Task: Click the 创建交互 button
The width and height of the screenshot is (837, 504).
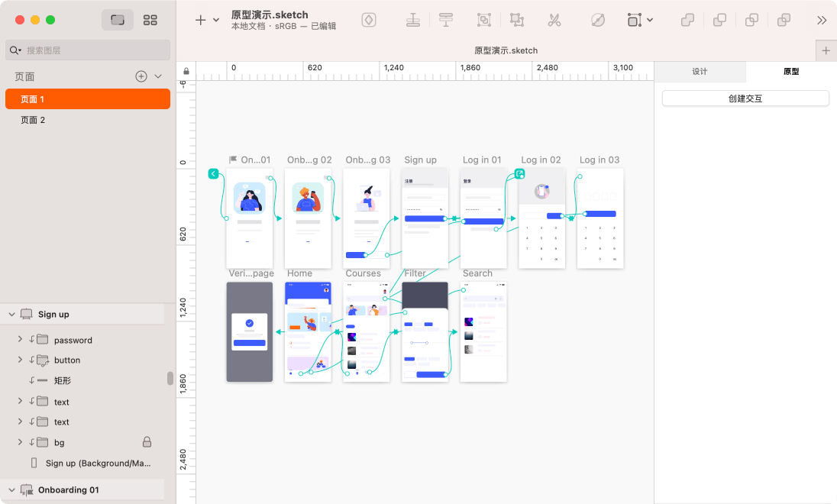Action: point(745,99)
